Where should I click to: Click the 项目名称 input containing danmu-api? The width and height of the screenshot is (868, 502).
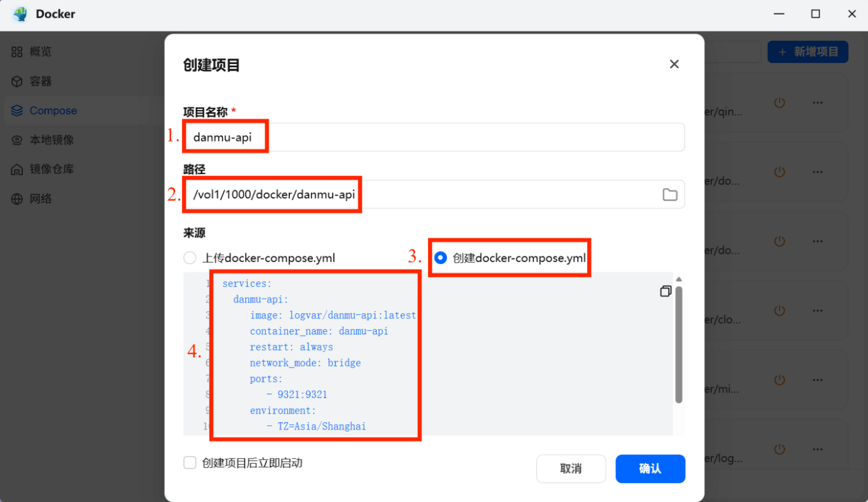(x=434, y=136)
